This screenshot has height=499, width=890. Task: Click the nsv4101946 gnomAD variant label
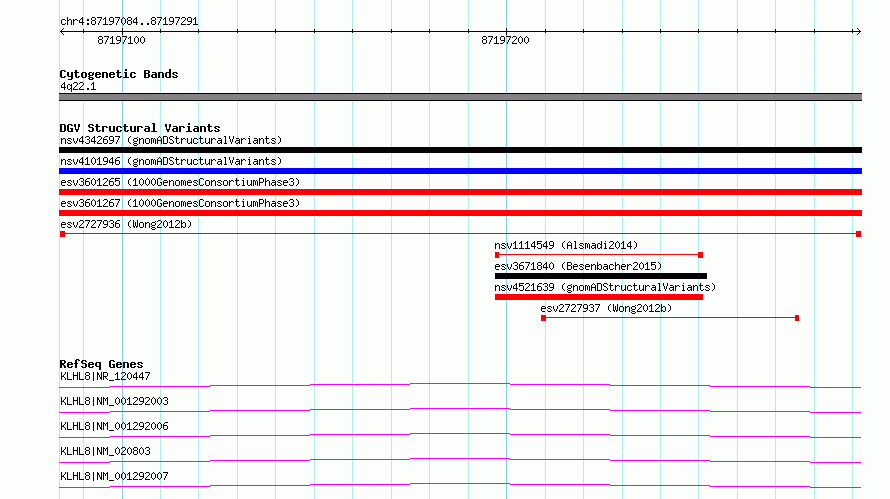171,161
